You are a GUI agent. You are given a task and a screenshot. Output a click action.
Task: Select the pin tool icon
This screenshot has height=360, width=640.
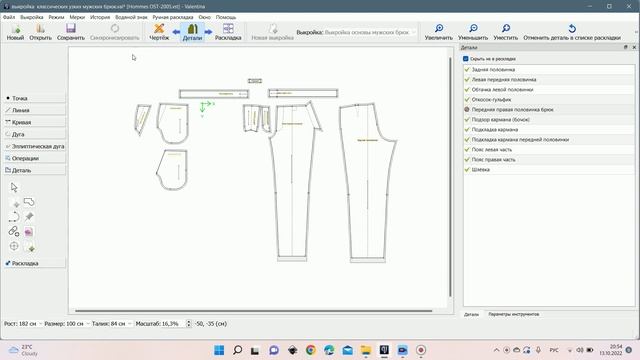[x=29, y=217]
